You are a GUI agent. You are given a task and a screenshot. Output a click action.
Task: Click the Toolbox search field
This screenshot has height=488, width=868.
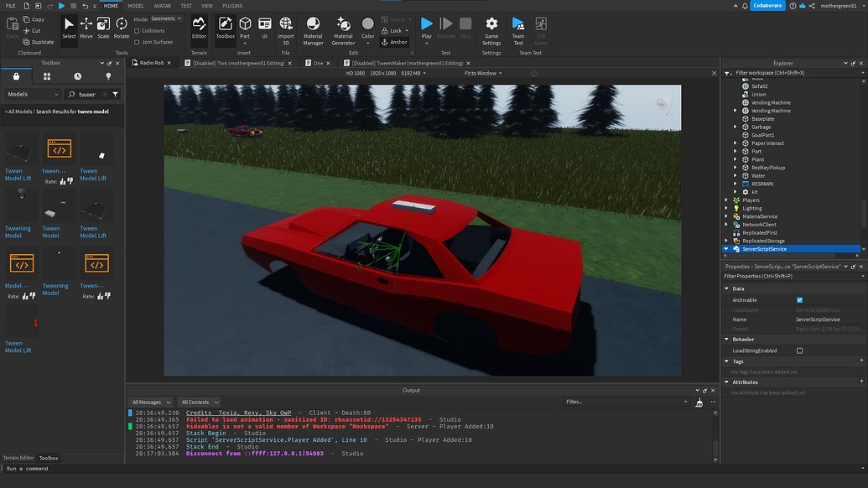[87, 95]
